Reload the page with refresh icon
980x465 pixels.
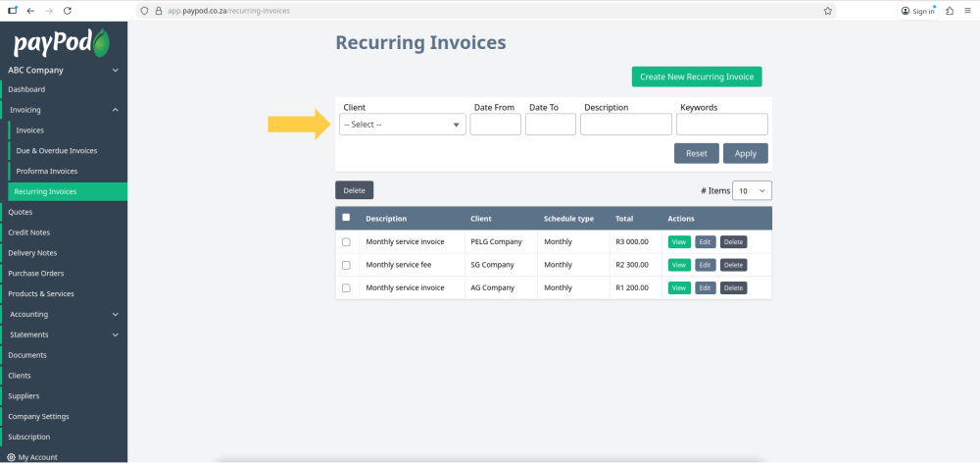(x=68, y=11)
